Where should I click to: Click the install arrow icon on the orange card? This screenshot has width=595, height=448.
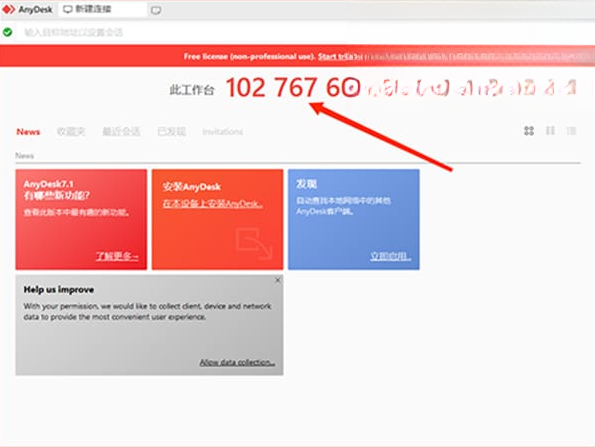(x=254, y=243)
